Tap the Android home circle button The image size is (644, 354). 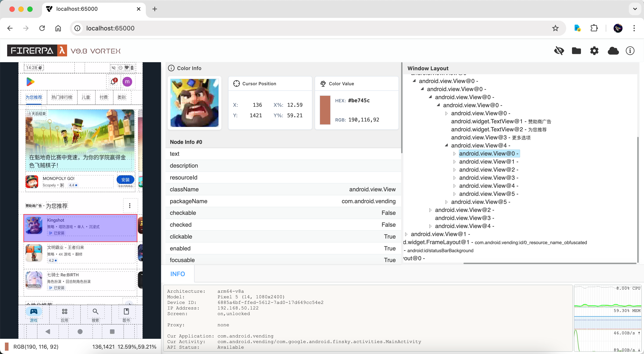80,331
